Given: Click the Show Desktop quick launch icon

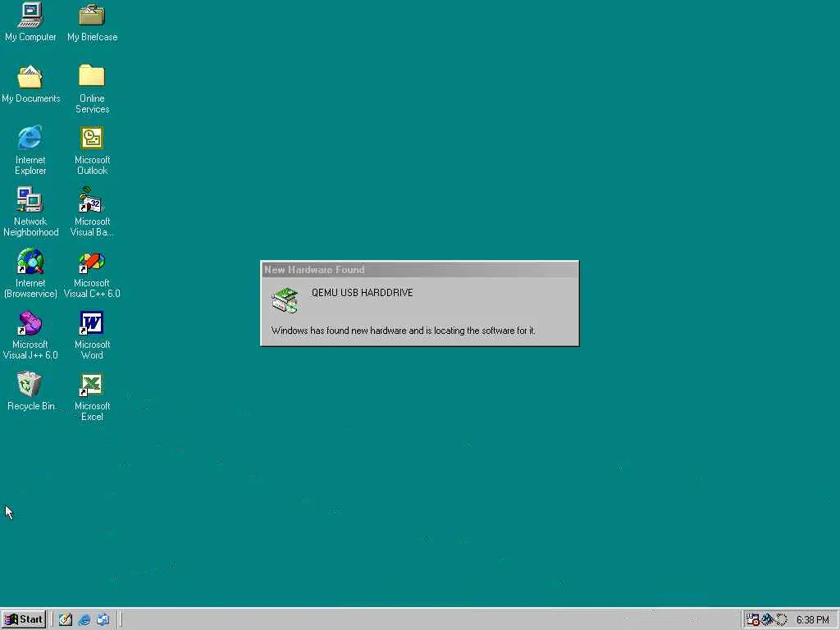Looking at the screenshot, I should 66,620.
